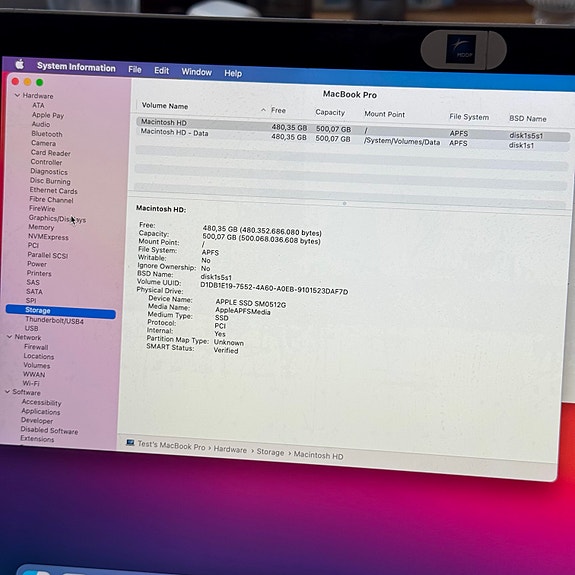Select NVMExpress in the sidebar
Viewport: 575px width, 575px height.
point(48,237)
